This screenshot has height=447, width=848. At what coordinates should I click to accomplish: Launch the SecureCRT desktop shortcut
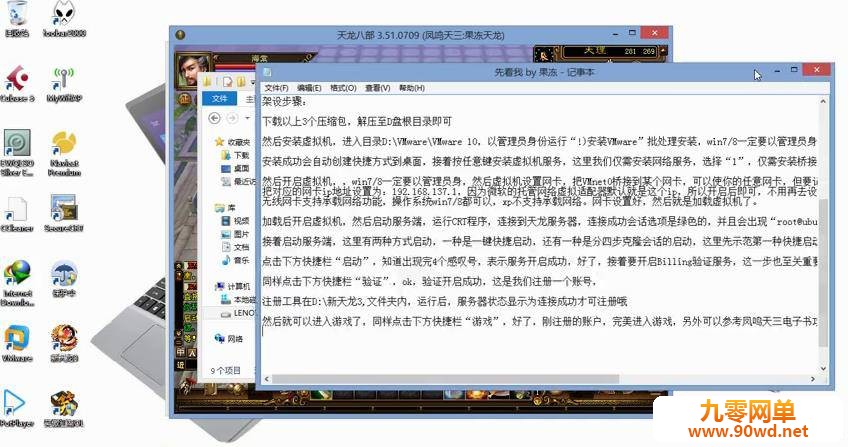coord(64,213)
